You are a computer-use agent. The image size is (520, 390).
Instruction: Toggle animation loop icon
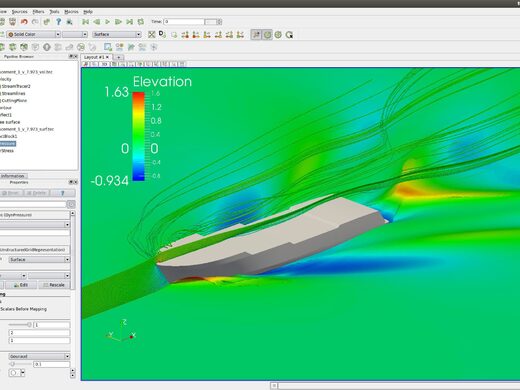pyautogui.click(x=141, y=22)
